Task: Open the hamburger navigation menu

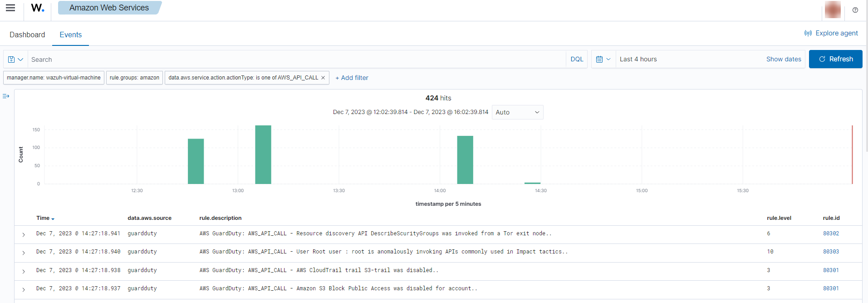Action: [10, 8]
